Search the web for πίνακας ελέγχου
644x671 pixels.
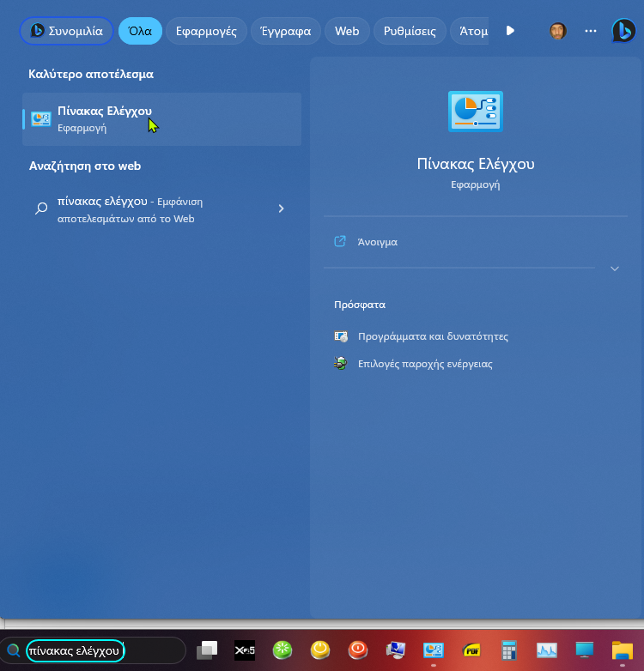161,209
